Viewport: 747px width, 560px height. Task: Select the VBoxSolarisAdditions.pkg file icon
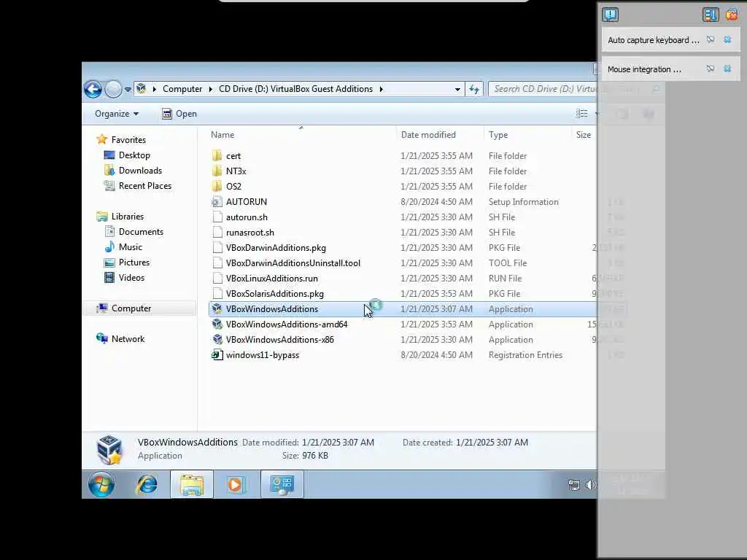pos(217,293)
